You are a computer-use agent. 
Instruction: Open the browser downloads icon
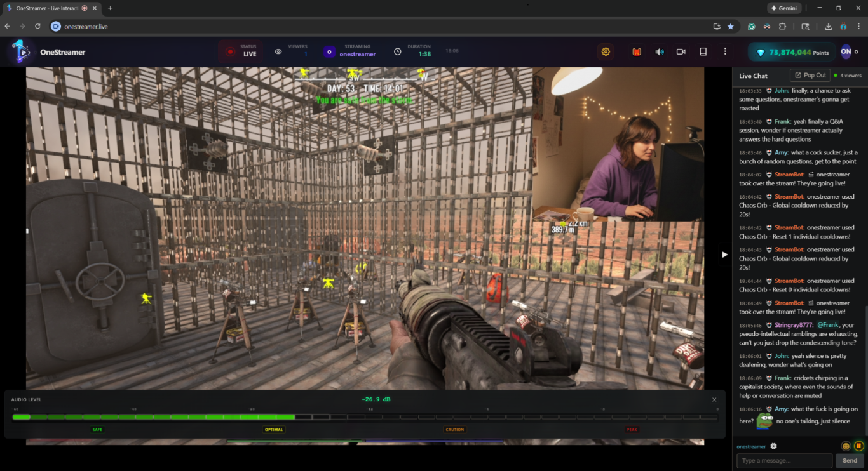point(829,27)
